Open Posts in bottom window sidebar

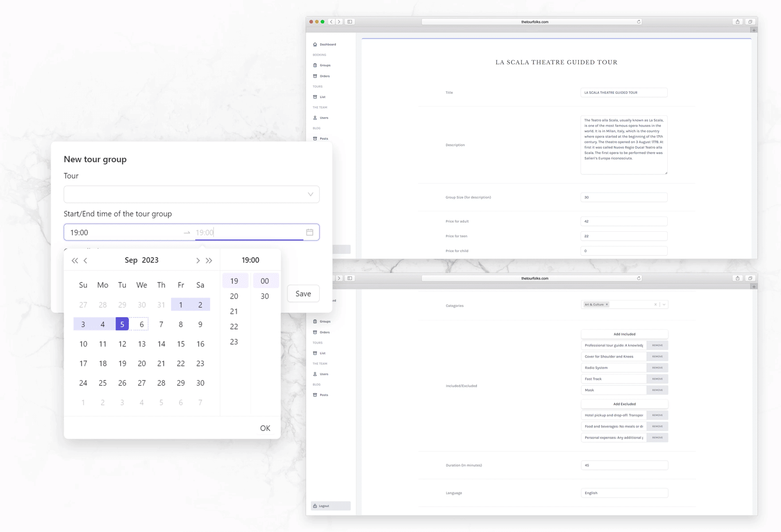click(x=321, y=395)
